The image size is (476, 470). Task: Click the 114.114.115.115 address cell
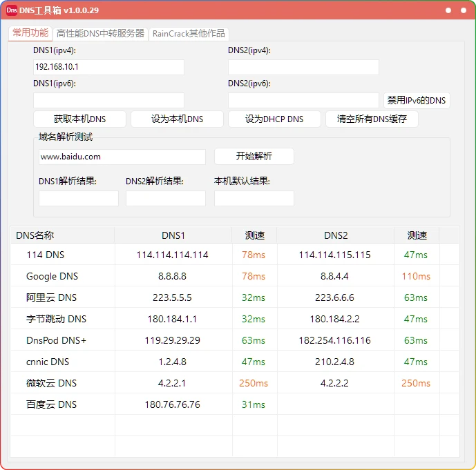334,255
